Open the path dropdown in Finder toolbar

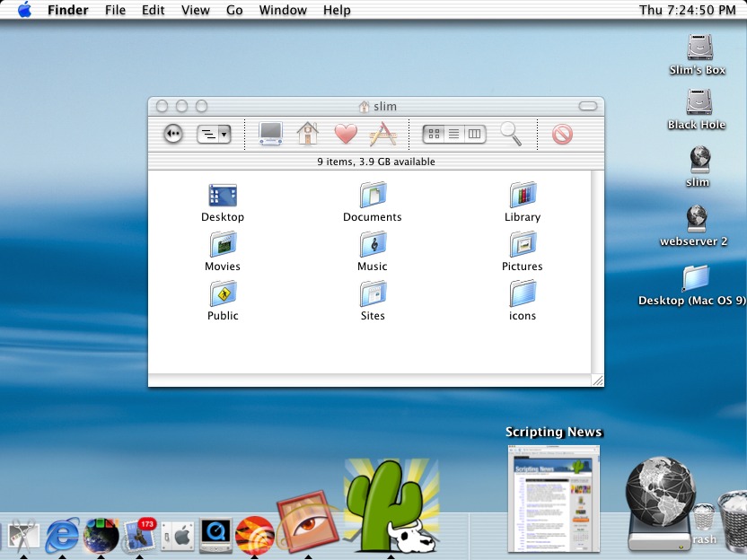(x=214, y=134)
